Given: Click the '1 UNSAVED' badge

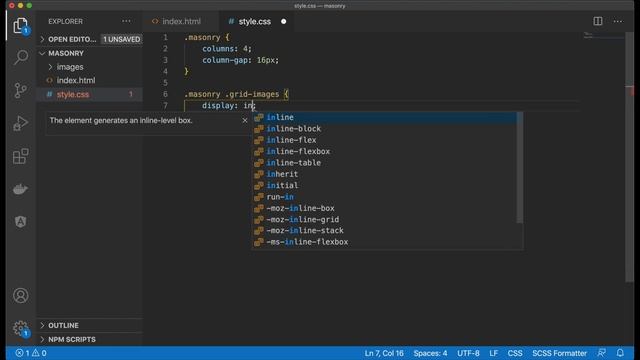Looking at the screenshot, I should 121,39.
